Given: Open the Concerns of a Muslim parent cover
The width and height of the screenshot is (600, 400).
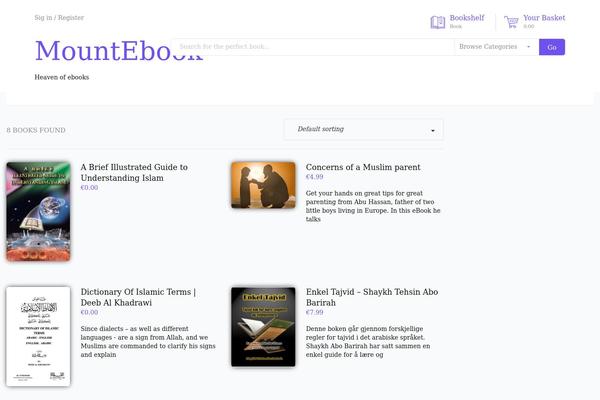Looking at the screenshot, I should (263, 185).
